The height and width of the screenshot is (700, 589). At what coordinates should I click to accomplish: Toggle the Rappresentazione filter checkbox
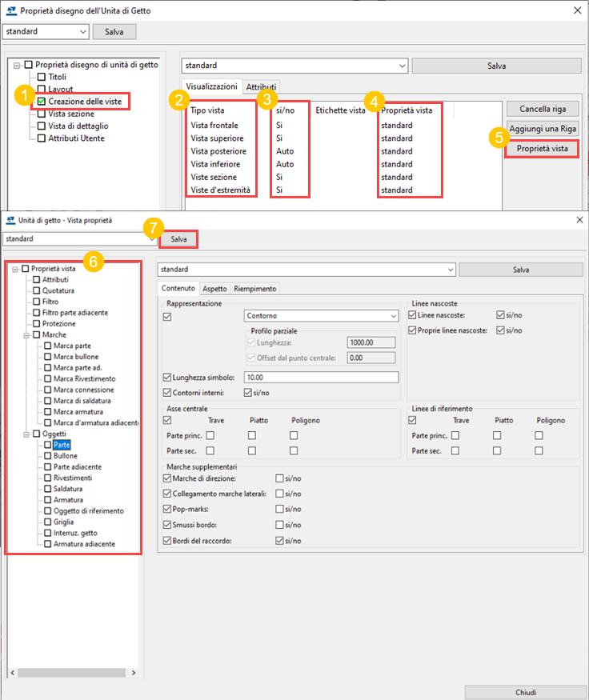167,317
